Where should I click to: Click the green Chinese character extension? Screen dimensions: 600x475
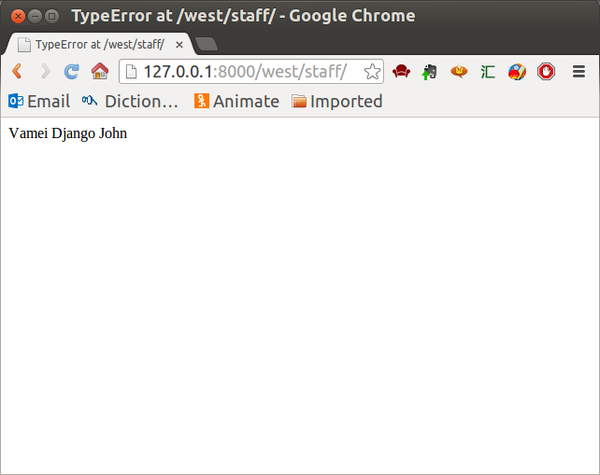[x=488, y=72]
